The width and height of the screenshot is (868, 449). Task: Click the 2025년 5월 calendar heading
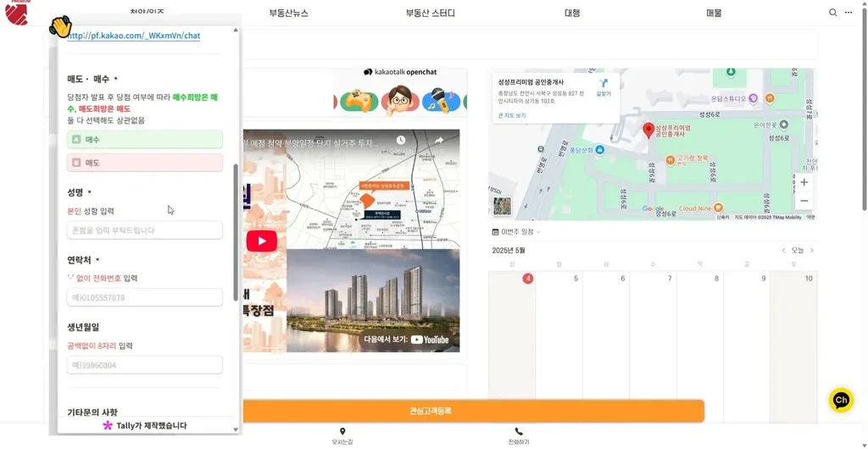509,251
